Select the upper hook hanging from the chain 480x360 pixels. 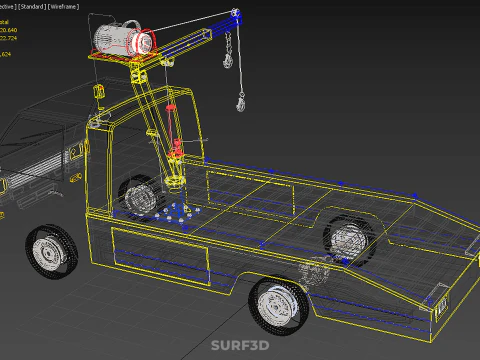coord(228,61)
